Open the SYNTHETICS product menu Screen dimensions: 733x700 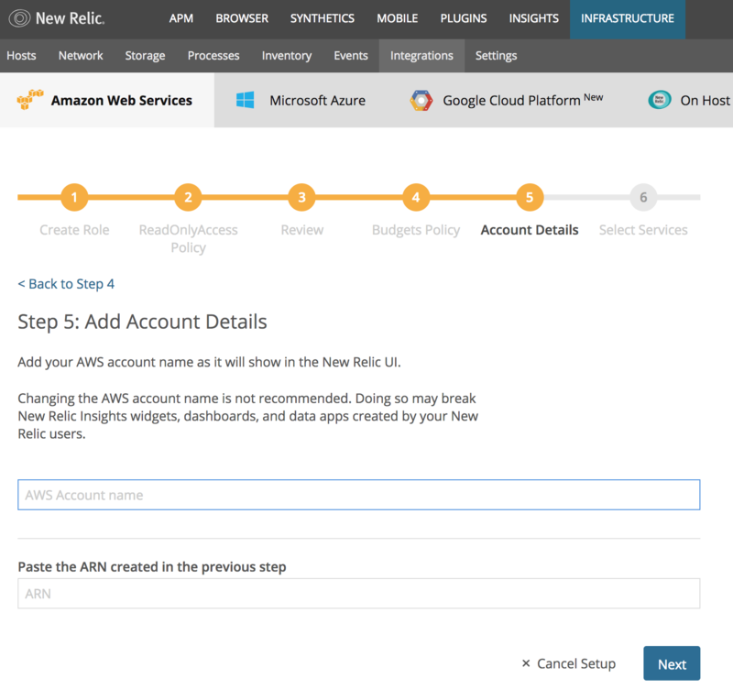pyautogui.click(x=323, y=18)
